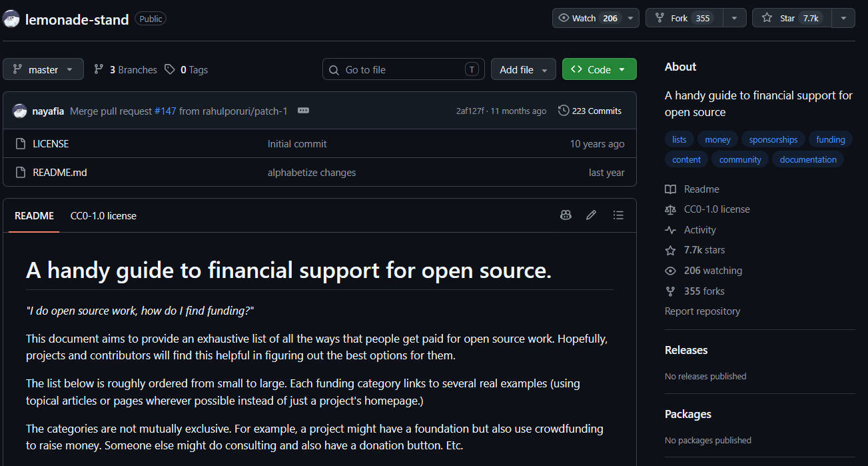The height and width of the screenshot is (466, 868).
Task: Click the funding topic tag
Action: click(x=831, y=139)
